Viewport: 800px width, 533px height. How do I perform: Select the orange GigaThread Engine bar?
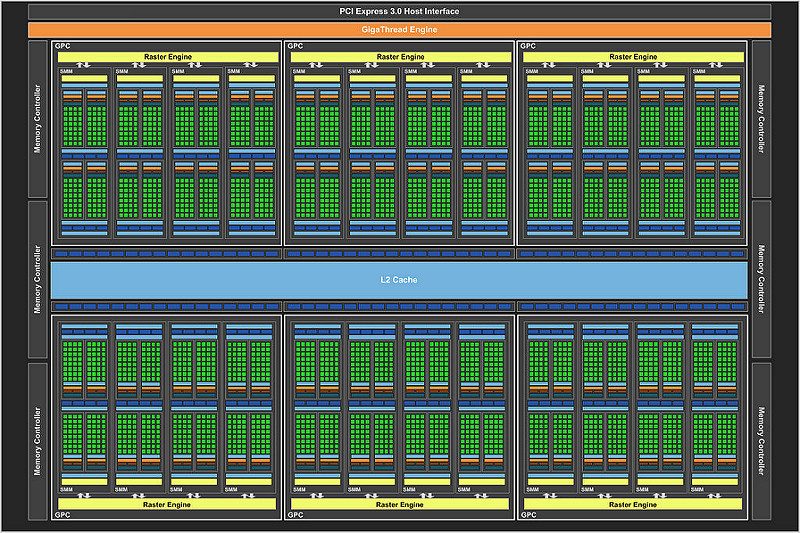click(x=399, y=30)
